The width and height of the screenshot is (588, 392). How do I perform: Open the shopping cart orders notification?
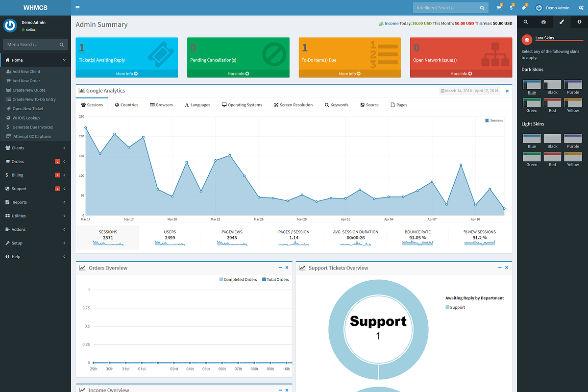pos(499,7)
